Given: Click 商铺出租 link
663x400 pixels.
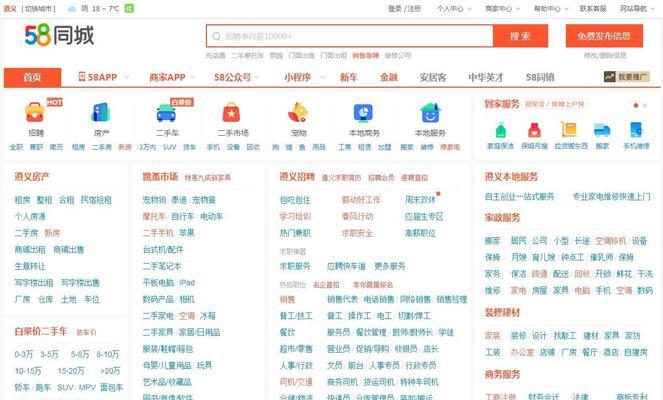Looking at the screenshot, I should pyautogui.click(x=30, y=249).
